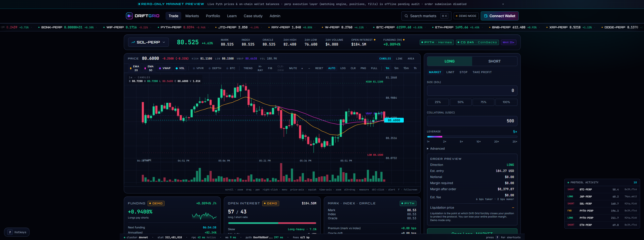Image resolution: width=644 pixels, height=240 pixels.
Task: Toggle the EMA 20 indicator
Action: [x=135, y=68]
